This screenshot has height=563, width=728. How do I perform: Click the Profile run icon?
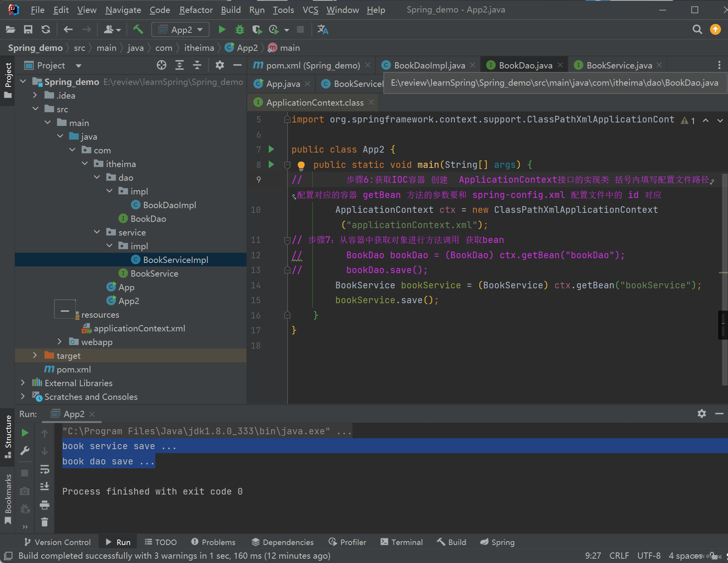pos(274,30)
